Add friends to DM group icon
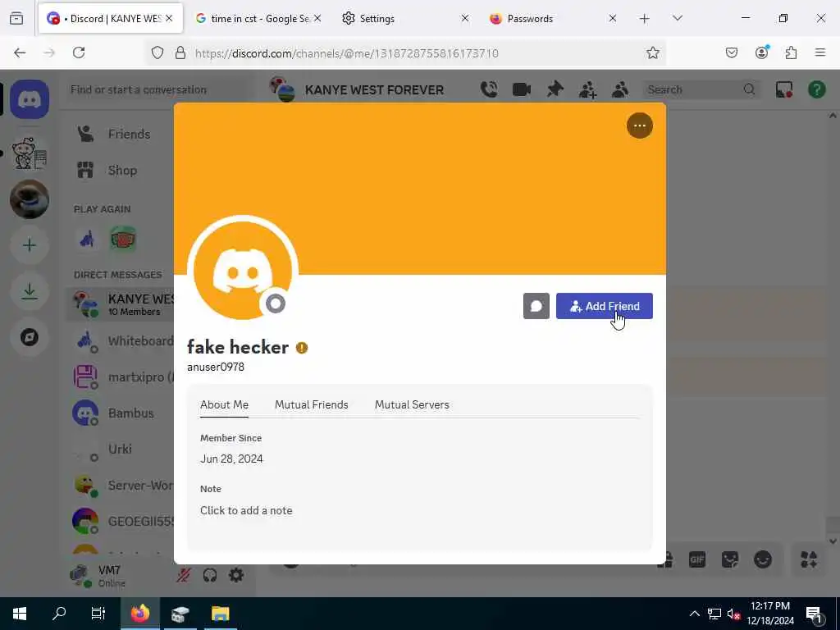The image size is (840, 630). (x=587, y=89)
